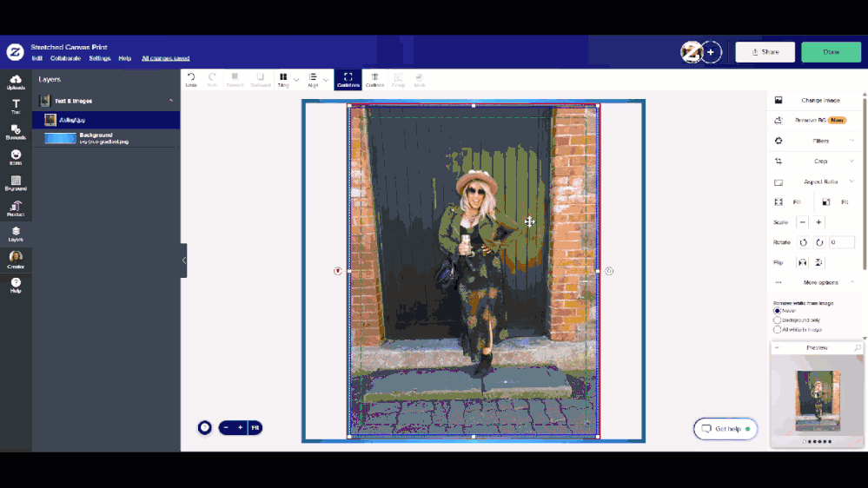Screen dimensions: 868x488
Task: Open the Icons sidebar panel
Action: [16, 158]
